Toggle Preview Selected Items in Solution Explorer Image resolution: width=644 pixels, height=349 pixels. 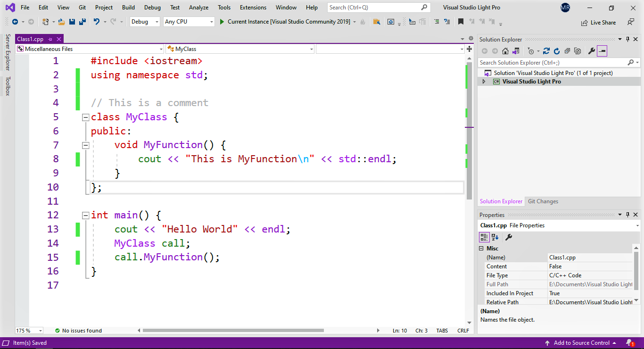tap(602, 51)
